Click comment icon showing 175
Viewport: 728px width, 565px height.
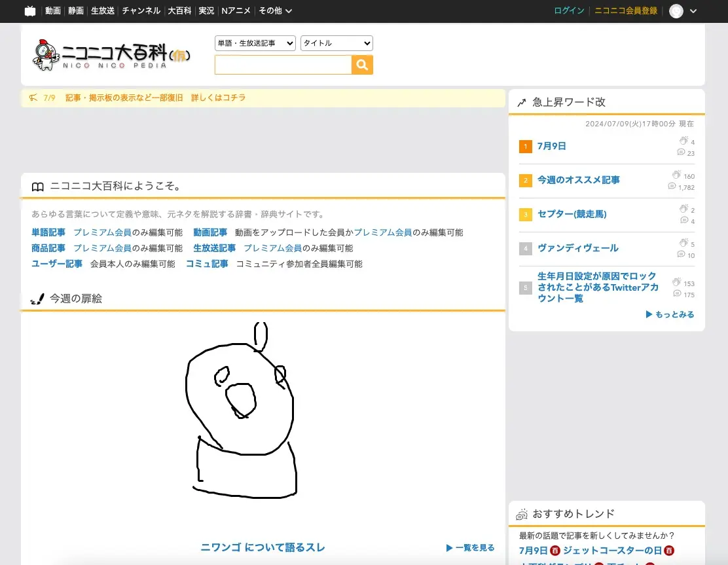point(677,293)
